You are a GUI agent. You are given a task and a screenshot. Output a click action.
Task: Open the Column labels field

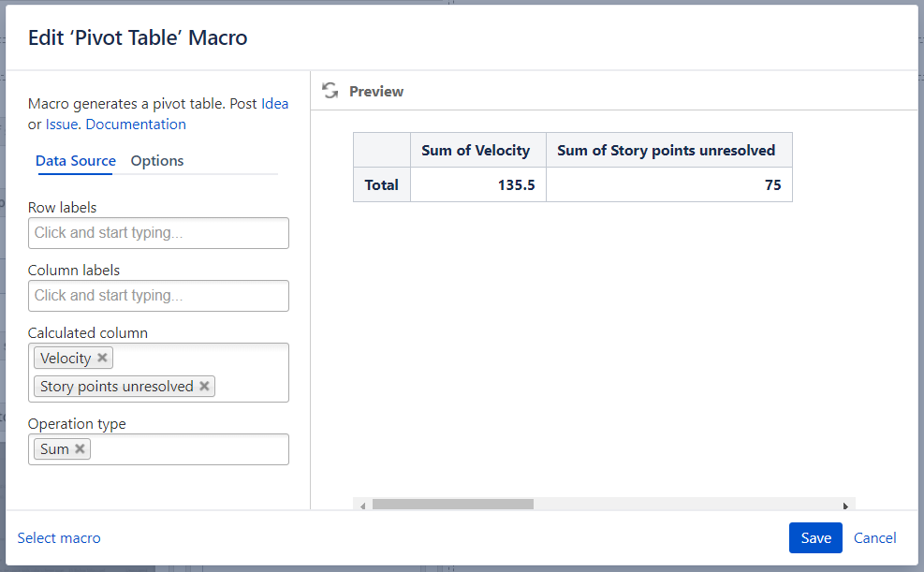(158, 296)
